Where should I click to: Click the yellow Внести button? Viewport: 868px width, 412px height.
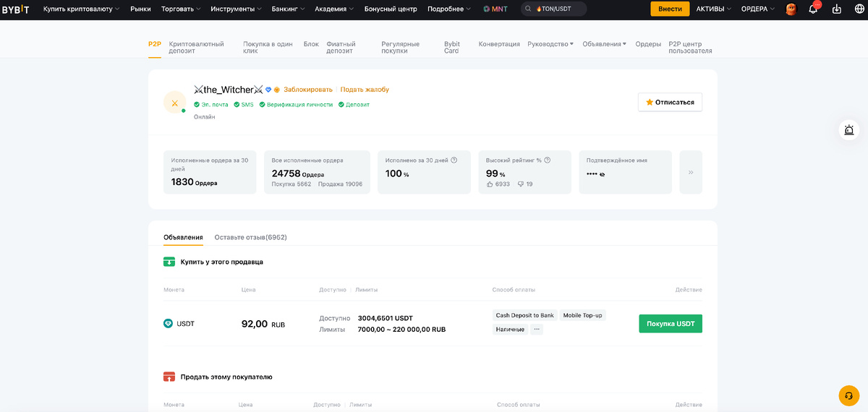(670, 9)
